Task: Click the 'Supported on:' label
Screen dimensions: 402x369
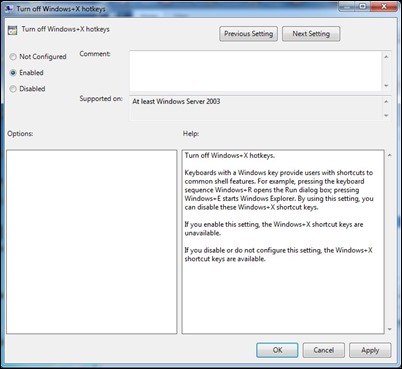Action: click(101, 99)
